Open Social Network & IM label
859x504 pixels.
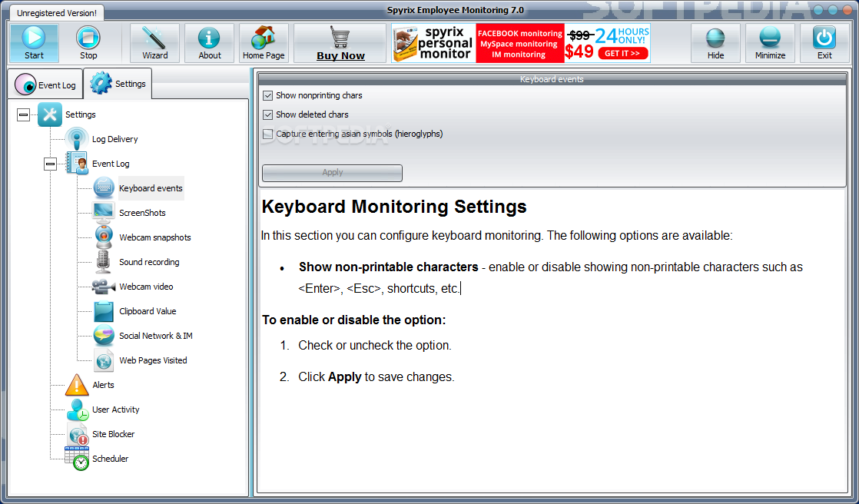[x=155, y=336]
